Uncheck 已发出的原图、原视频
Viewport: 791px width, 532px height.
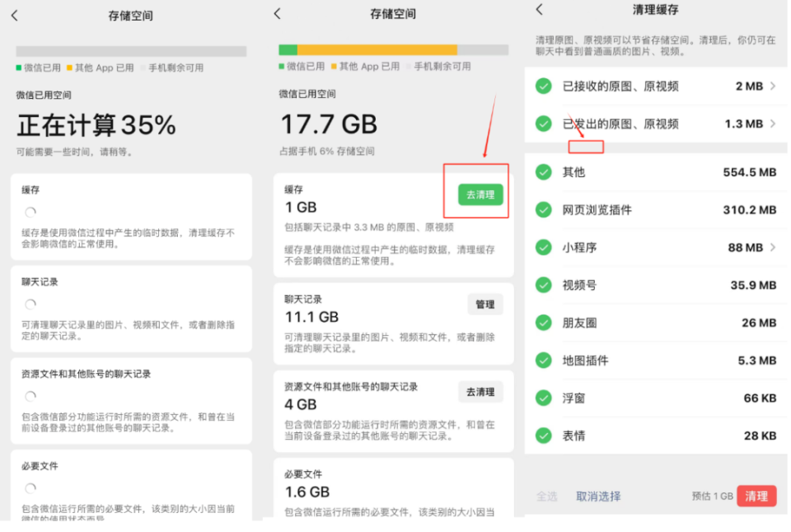[x=543, y=124]
